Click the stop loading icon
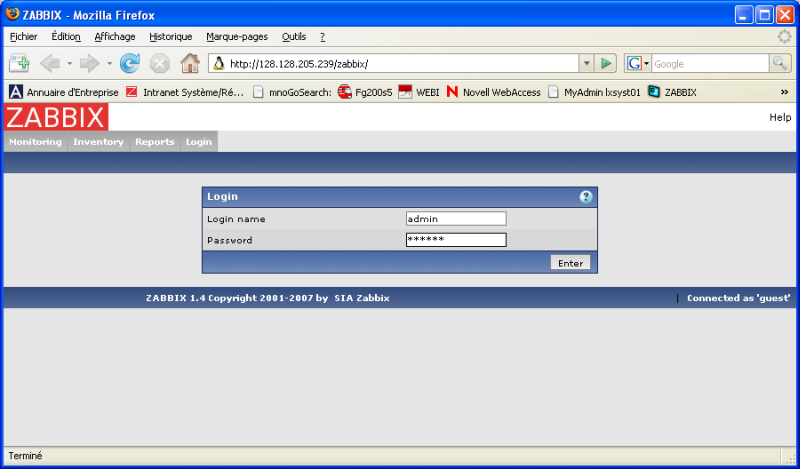This screenshot has width=800, height=469. pos(160,64)
